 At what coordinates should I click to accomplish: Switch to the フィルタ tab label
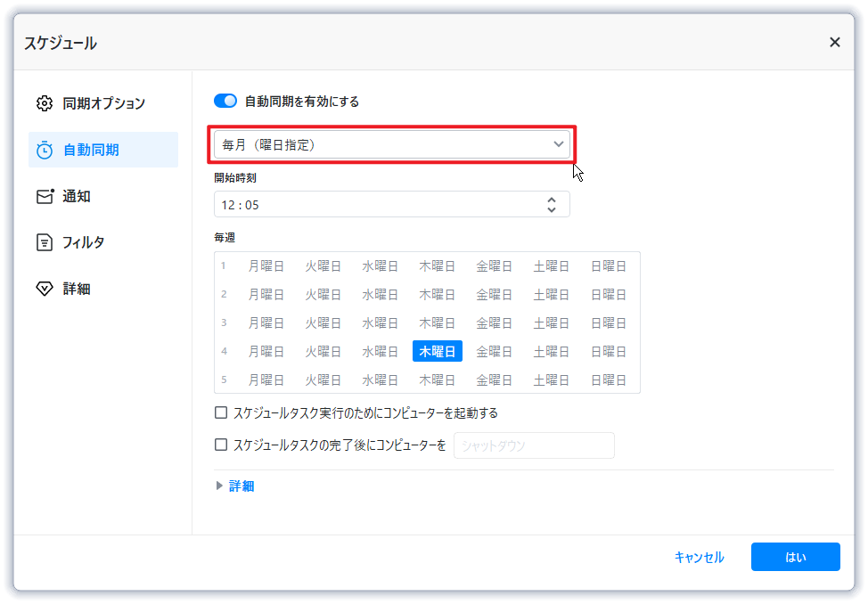click(84, 242)
